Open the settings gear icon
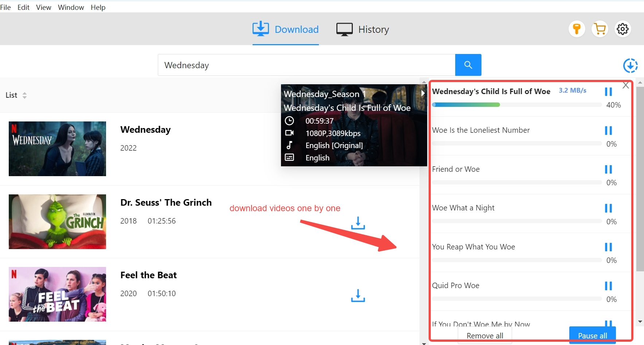The width and height of the screenshot is (644, 345). [623, 29]
